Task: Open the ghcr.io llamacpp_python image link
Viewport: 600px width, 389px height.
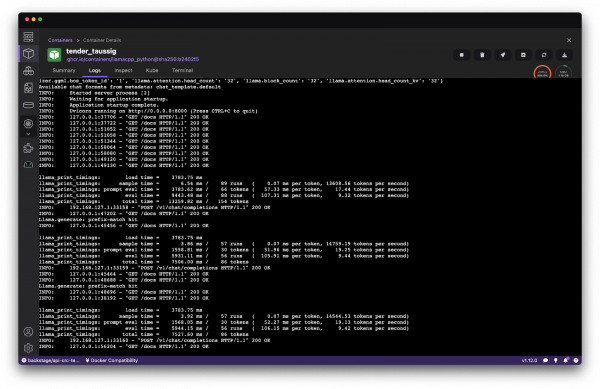Action: pyautogui.click(x=133, y=59)
